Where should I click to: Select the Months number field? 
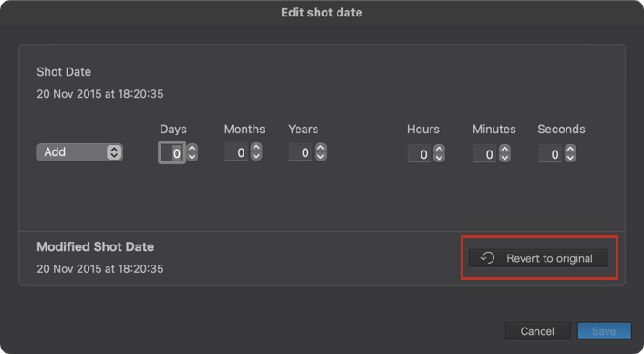[x=236, y=152]
